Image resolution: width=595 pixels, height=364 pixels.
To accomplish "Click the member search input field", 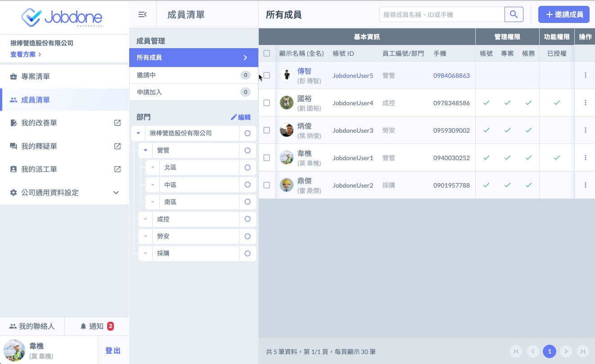I will click(x=442, y=14).
